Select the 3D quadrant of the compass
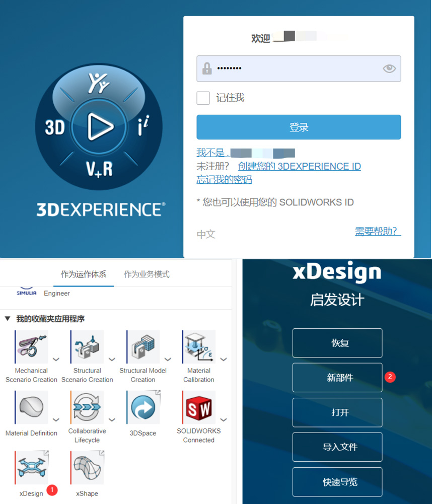 (x=55, y=127)
